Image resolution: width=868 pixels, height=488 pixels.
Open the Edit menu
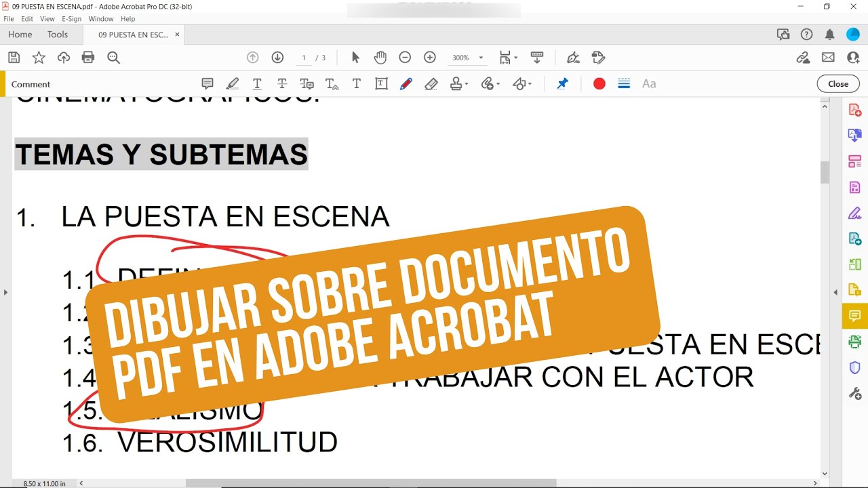click(x=27, y=19)
